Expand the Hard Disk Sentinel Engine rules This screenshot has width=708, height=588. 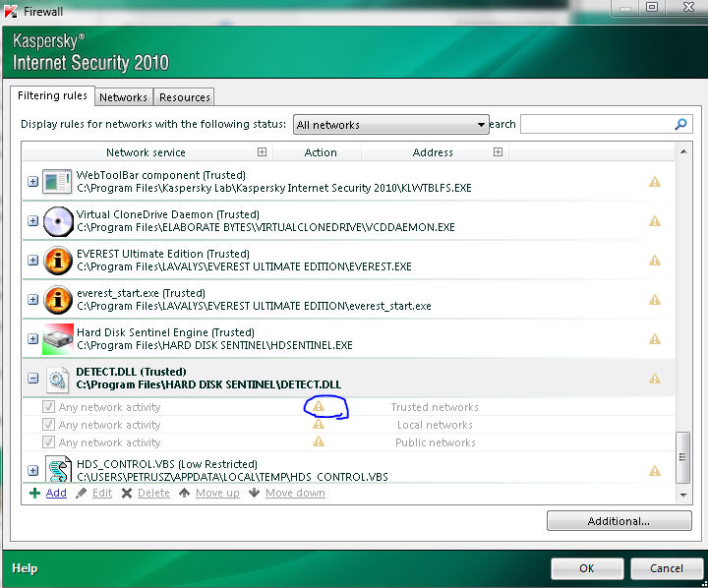click(x=33, y=338)
